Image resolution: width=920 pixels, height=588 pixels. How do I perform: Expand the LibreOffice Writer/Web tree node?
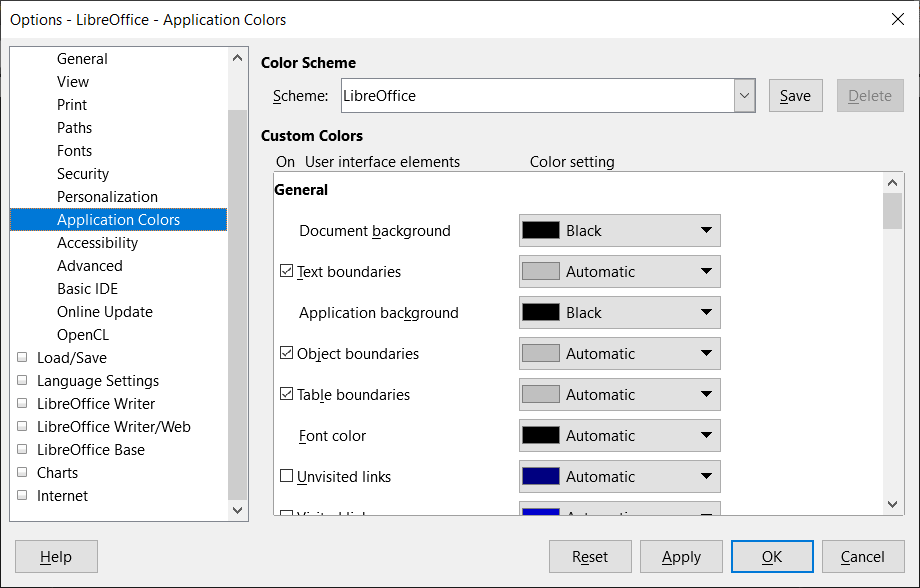click(x=22, y=426)
